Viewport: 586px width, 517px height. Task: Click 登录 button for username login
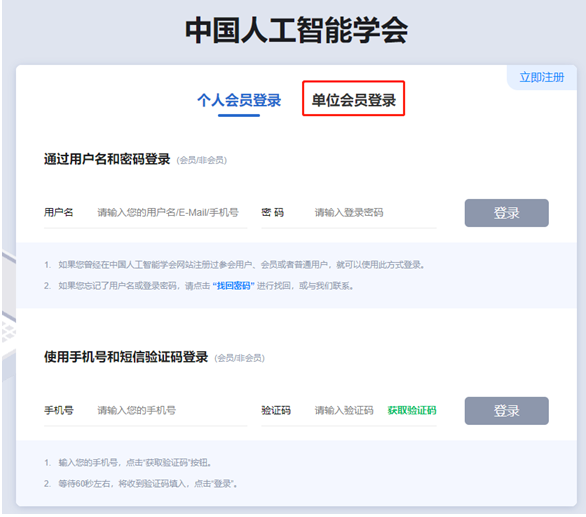click(x=506, y=213)
